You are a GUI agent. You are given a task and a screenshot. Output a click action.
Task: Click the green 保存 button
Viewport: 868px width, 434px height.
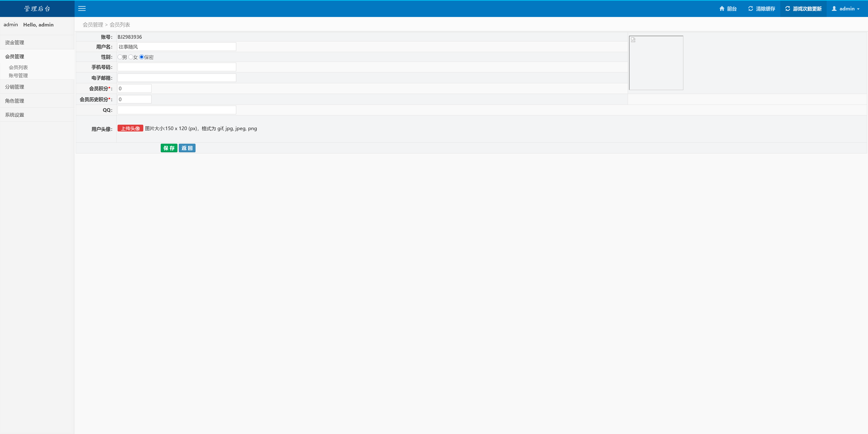tap(169, 148)
